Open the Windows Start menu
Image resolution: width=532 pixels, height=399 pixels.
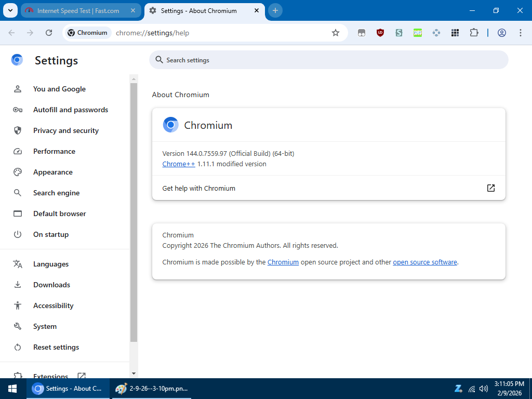click(13, 389)
